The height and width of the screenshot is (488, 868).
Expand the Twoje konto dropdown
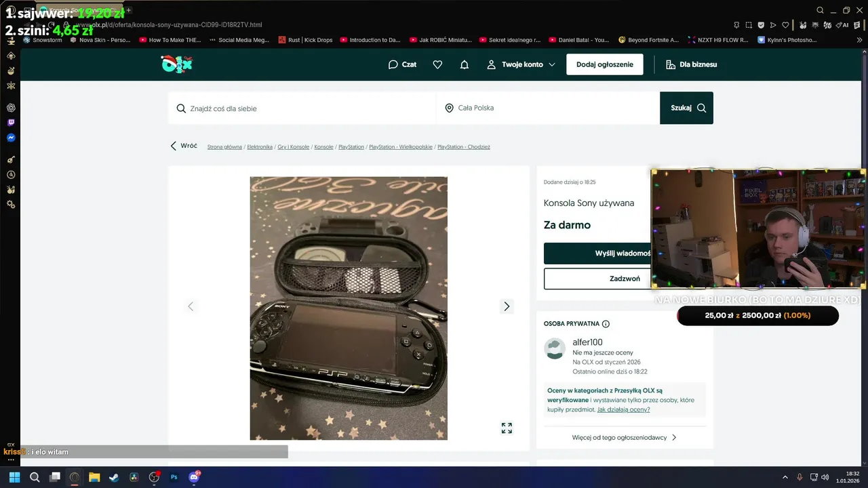pyautogui.click(x=521, y=64)
